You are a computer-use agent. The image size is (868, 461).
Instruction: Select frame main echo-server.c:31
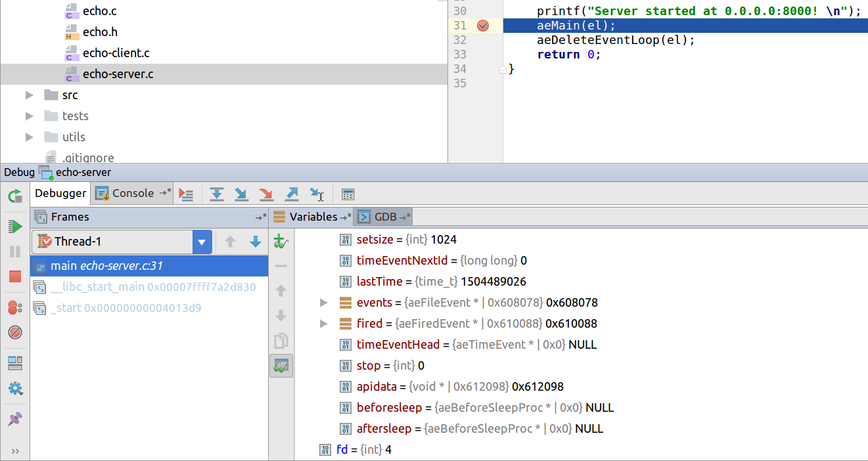pyautogui.click(x=150, y=266)
